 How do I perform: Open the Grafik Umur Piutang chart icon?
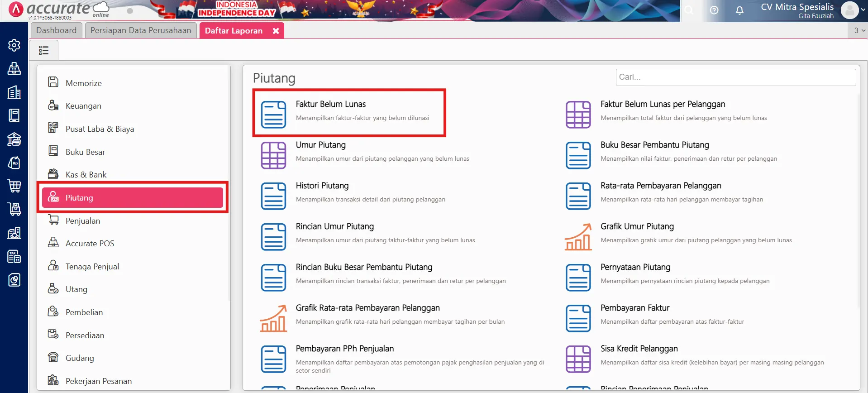578,237
